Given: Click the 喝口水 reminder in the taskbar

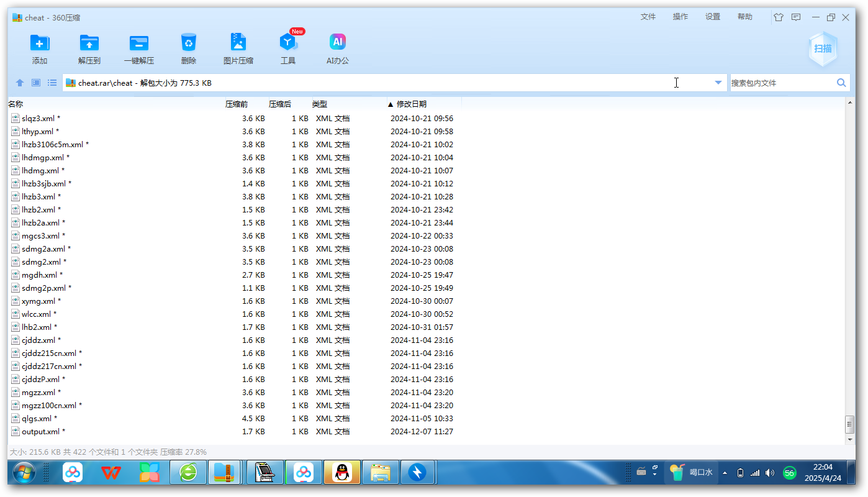Looking at the screenshot, I should (692, 473).
